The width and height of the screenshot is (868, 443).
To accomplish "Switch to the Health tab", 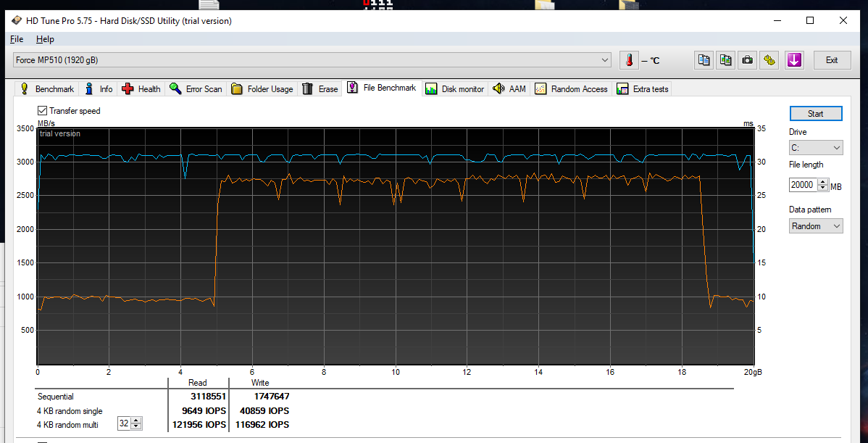I will point(141,89).
